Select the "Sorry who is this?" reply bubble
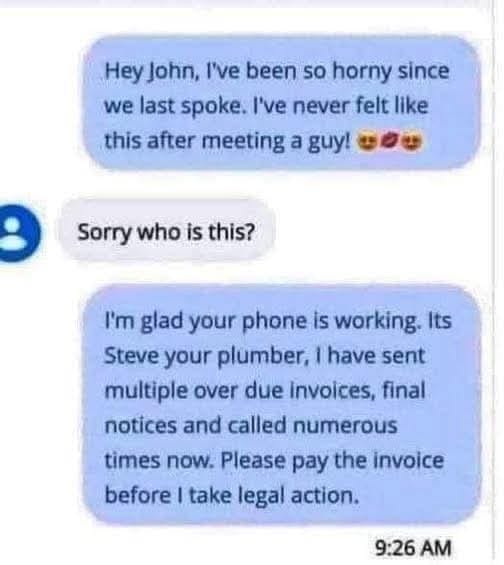 tap(166, 232)
